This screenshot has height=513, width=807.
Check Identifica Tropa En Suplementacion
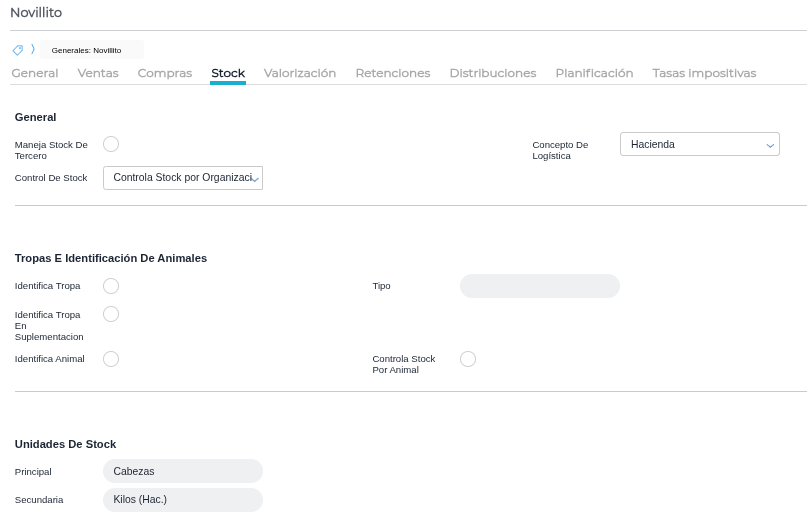click(111, 314)
